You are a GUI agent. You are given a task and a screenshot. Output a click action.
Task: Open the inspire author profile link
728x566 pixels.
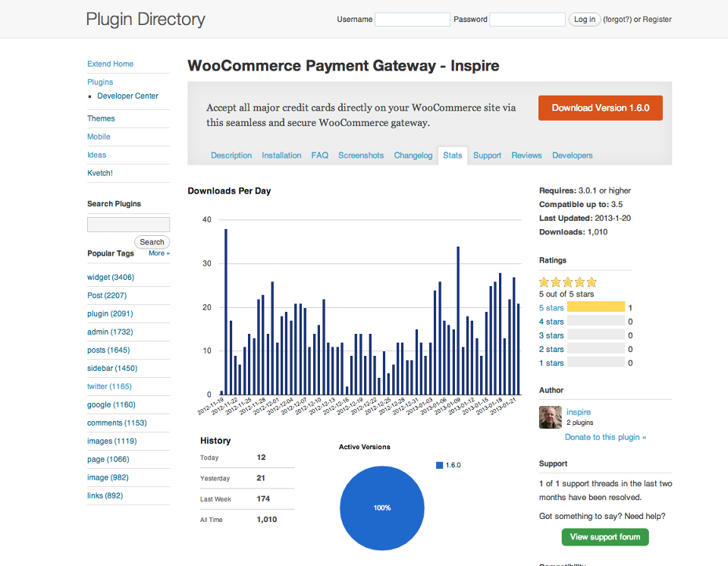pos(579,412)
